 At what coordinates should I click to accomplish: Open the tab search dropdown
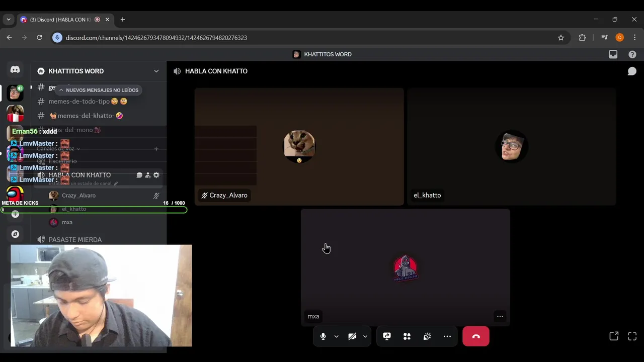tap(9, 20)
